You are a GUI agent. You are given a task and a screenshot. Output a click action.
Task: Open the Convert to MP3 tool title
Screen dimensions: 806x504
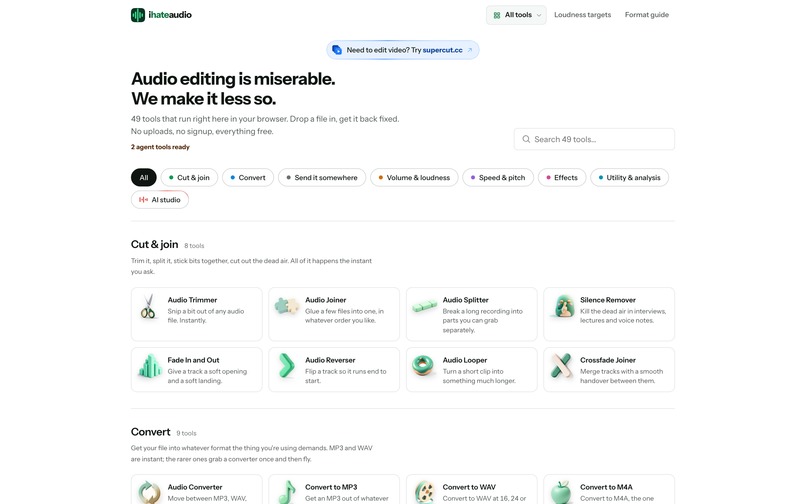(x=331, y=487)
